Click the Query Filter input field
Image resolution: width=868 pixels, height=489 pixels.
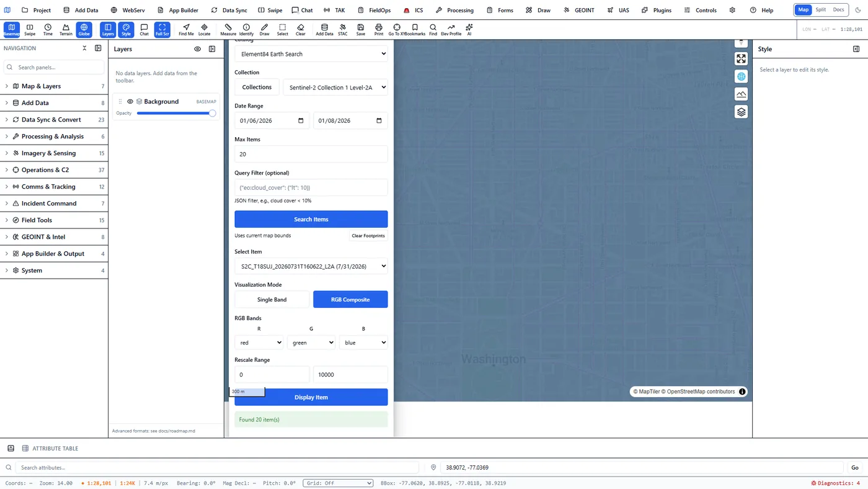pos(311,187)
